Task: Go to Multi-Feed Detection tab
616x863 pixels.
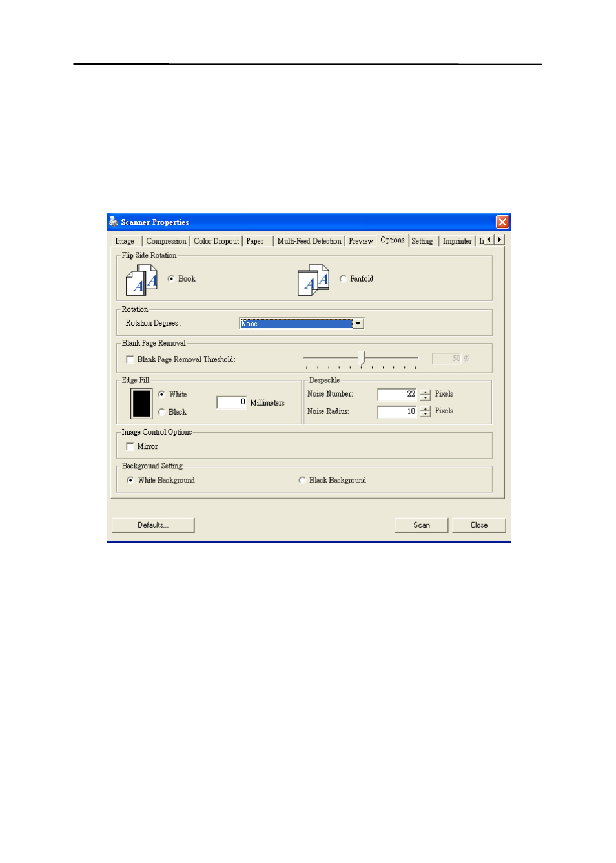Action: click(x=309, y=241)
